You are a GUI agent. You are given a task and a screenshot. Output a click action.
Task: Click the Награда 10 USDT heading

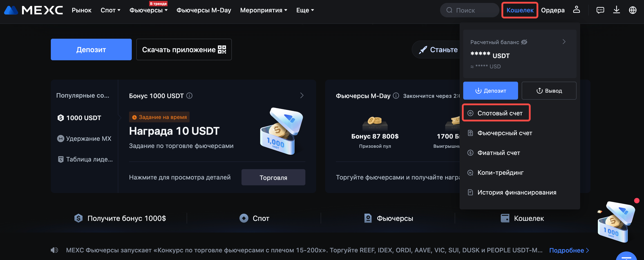coord(174,131)
